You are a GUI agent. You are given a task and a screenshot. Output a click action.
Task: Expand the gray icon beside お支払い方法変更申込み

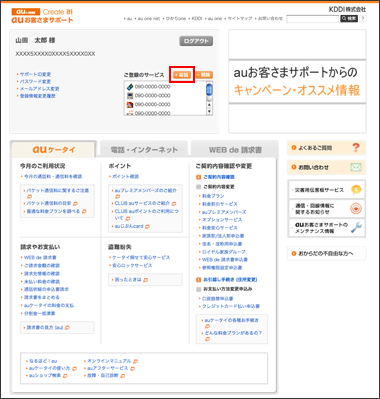pyautogui.click(x=199, y=289)
